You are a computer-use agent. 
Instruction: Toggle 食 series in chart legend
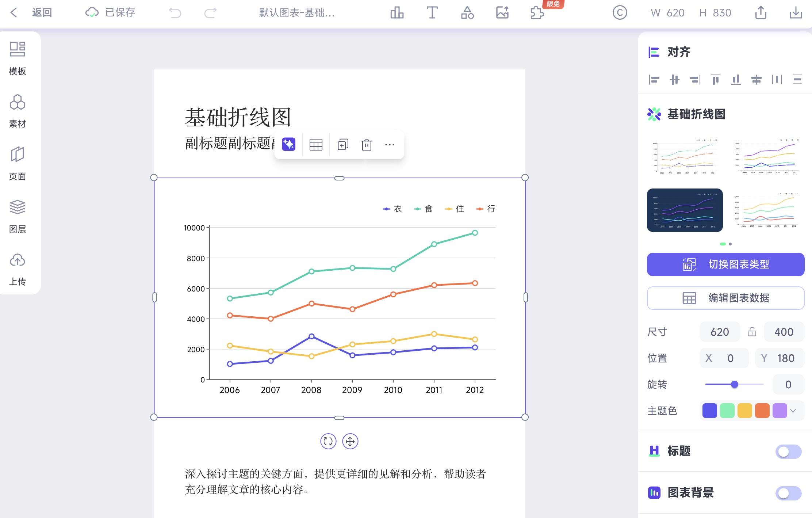[x=423, y=209]
